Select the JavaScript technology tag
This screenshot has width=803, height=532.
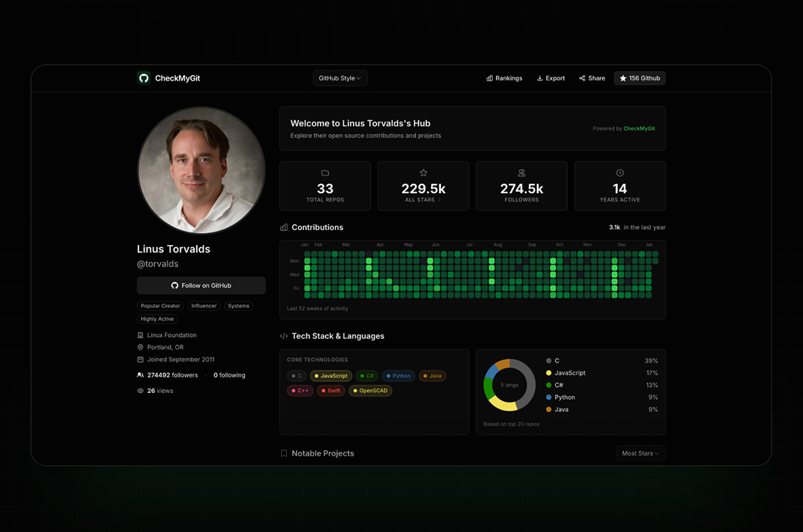[330, 376]
